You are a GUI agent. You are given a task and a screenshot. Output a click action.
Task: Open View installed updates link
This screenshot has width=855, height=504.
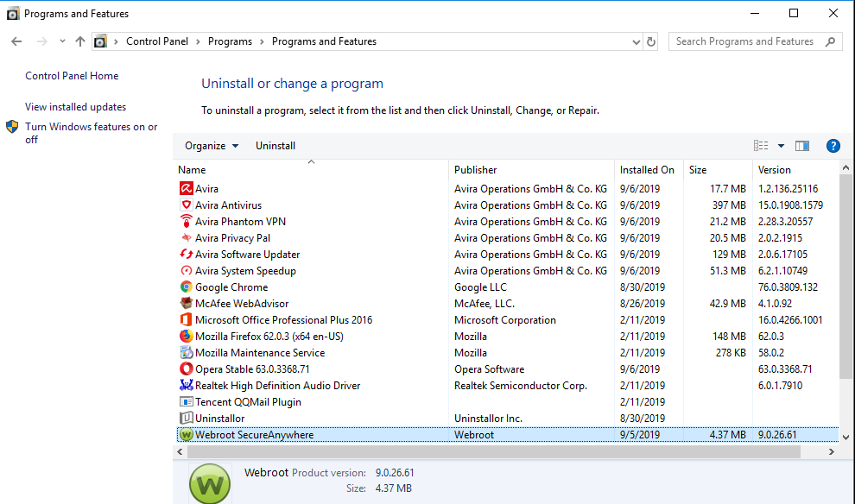[76, 107]
